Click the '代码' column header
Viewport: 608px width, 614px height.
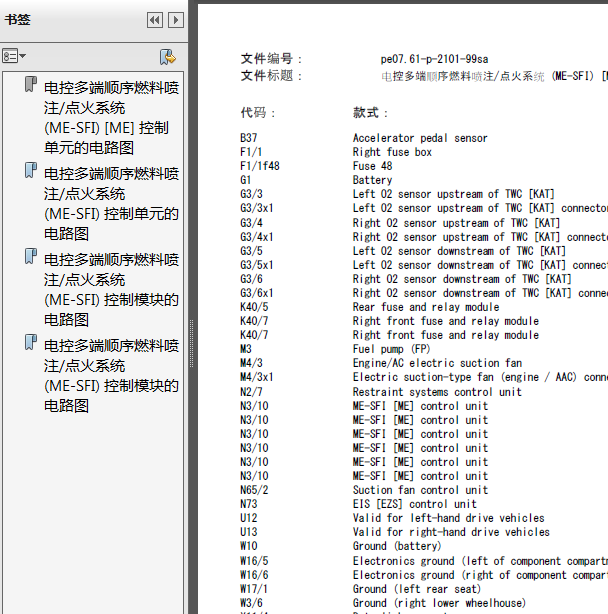point(258,113)
